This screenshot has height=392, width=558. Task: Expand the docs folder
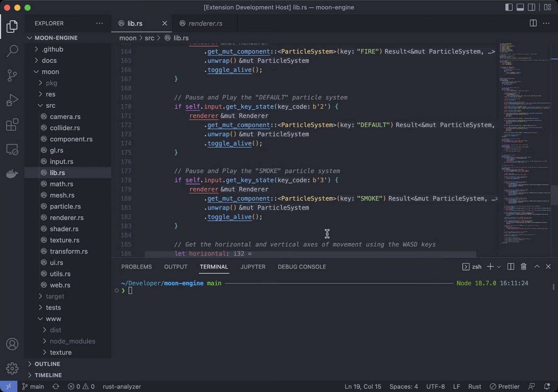68,61
